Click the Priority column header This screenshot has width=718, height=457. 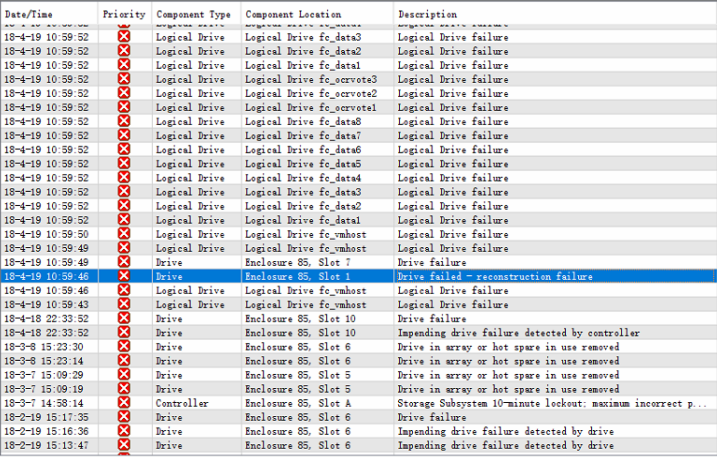pyautogui.click(x=124, y=15)
